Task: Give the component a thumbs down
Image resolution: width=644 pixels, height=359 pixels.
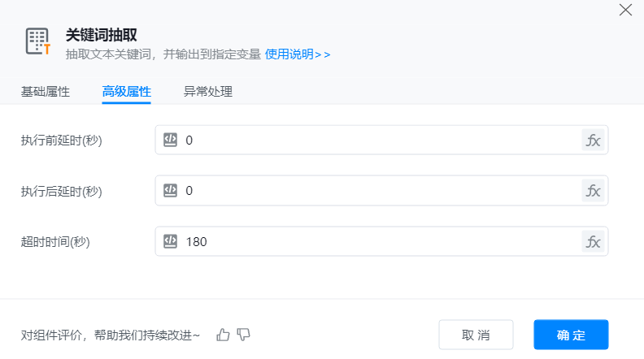Action: point(243,334)
